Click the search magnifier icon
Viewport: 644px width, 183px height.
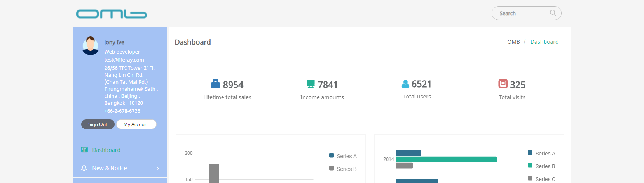(x=553, y=13)
